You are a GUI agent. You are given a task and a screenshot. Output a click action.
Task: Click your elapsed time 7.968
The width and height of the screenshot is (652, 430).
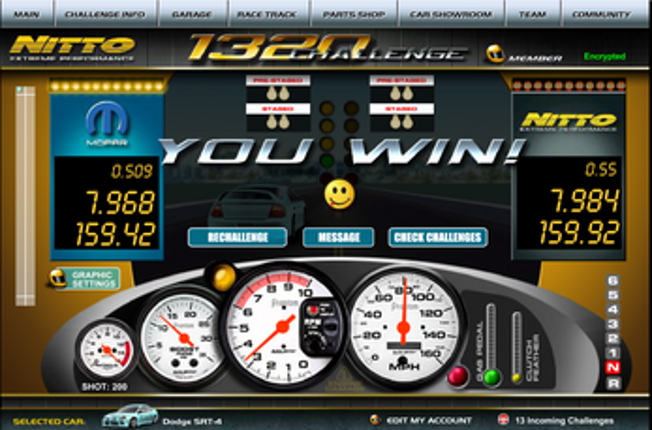[x=120, y=203]
